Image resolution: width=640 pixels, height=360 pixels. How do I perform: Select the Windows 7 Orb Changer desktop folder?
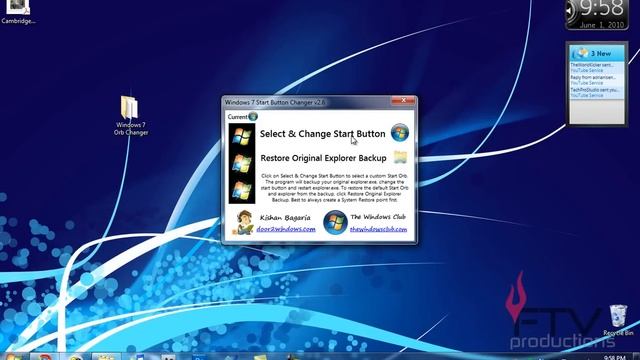(x=131, y=116)
